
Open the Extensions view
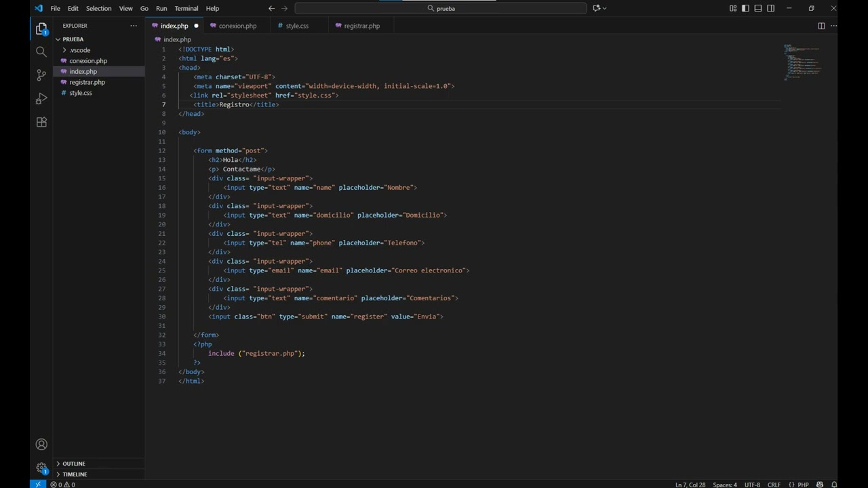tap(41, 122)
